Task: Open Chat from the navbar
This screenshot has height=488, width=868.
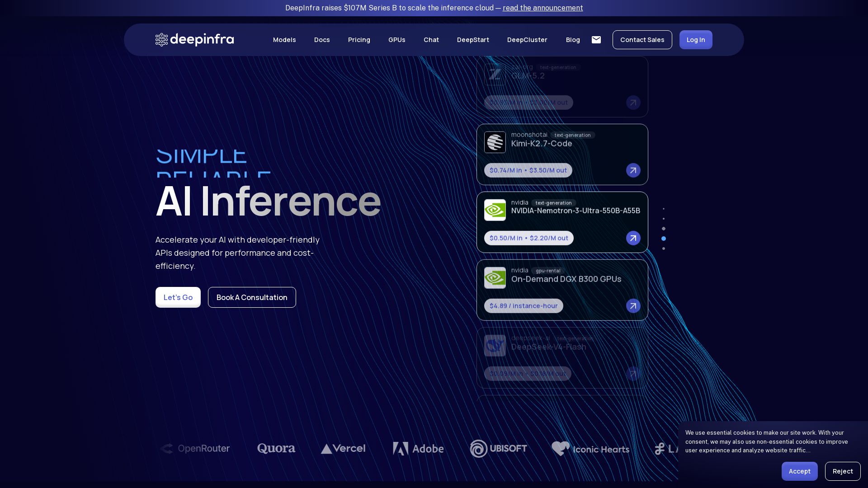Action: click(431, 40)
